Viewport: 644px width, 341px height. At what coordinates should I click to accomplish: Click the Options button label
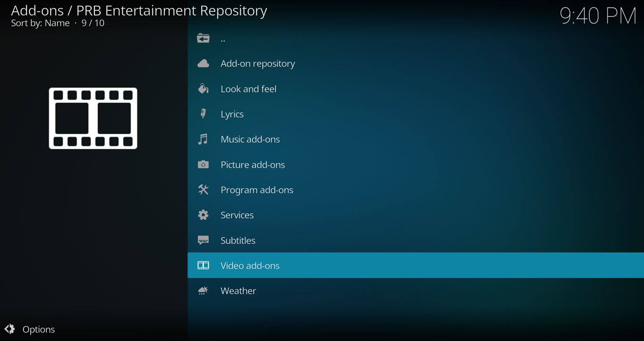(x=39, y=329)
